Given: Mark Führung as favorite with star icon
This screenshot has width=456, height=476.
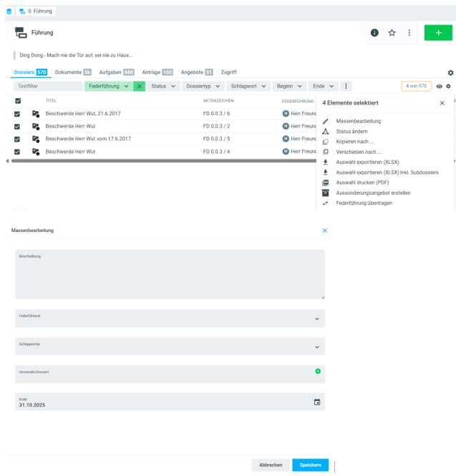Looking at the screenshot, I should (392, 33).
